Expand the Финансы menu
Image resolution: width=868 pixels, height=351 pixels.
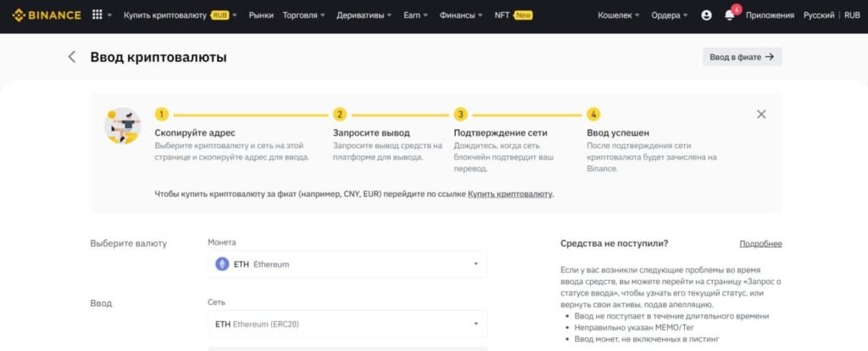coord(460,15)
